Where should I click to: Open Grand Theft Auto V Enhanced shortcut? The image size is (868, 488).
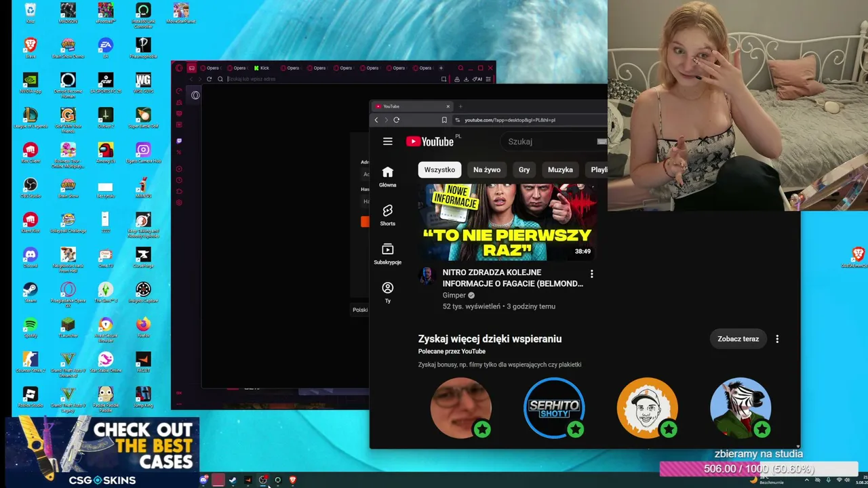pyautogui.click(x=68, y=365)
